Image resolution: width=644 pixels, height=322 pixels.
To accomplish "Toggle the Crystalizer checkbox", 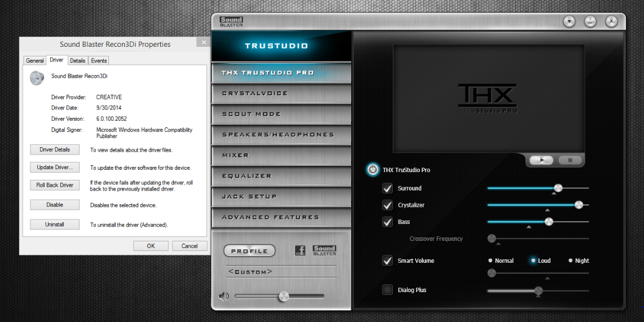I will pyautogui.click(x=387, y=205).
